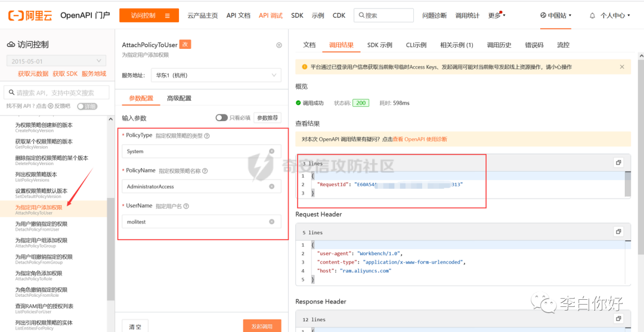Click the help icon next to PolicyType description
644x332 pixels.
pyautogui.click(x=207, y=136)
